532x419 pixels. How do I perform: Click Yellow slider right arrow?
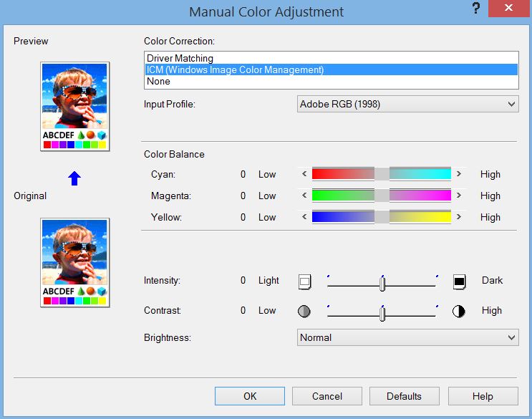click(x=459, y=217)
